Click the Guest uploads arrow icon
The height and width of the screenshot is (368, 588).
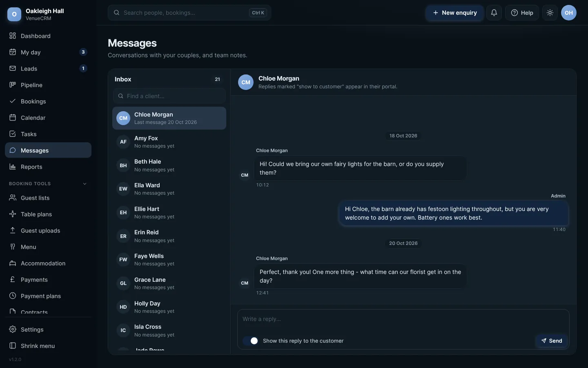pyautogui.click(x=13, y=230)
